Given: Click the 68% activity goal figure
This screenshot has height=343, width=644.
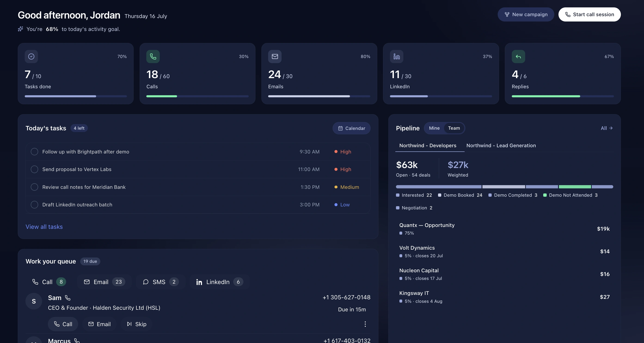Looking at the screenshot, I should [x=52, y=29].
